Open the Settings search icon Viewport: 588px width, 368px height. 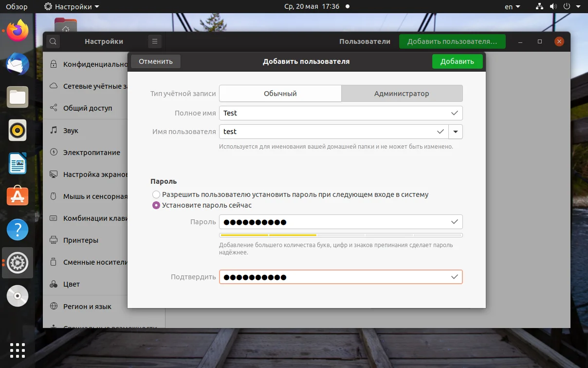(x=53, y=42)
